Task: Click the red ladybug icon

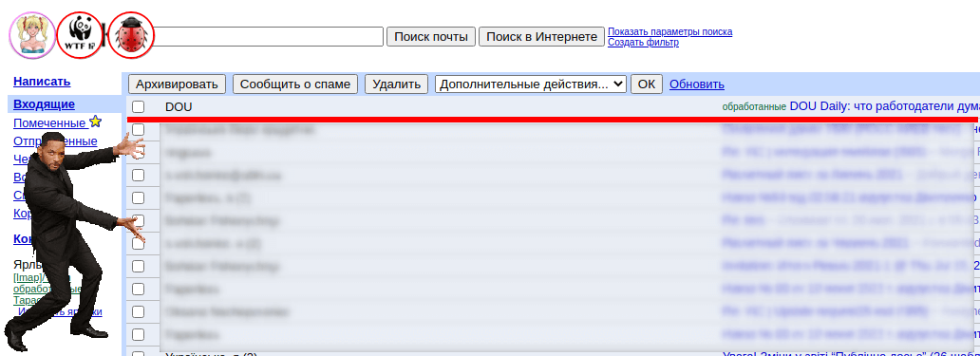Action: click(x=131, y=36)
